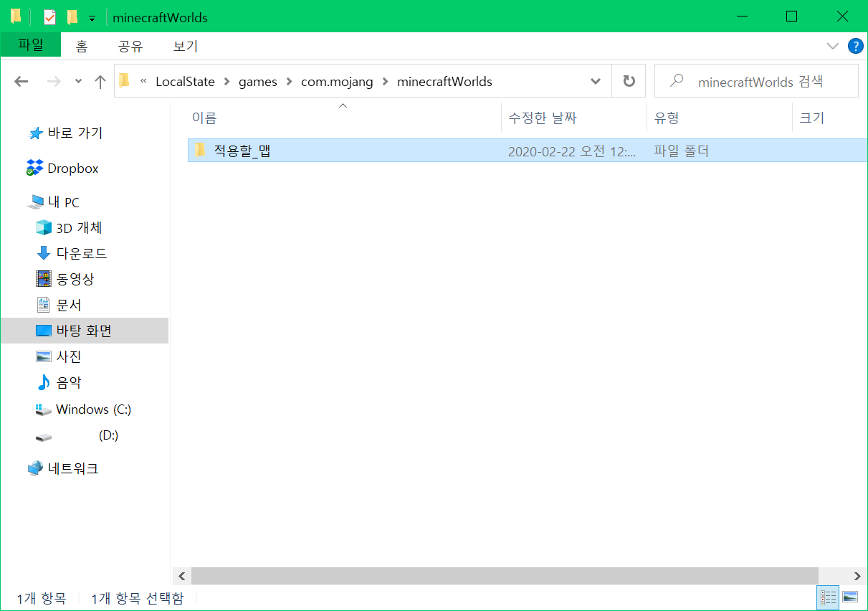Click the 사진 picture icon

click(x=44, y=356)
